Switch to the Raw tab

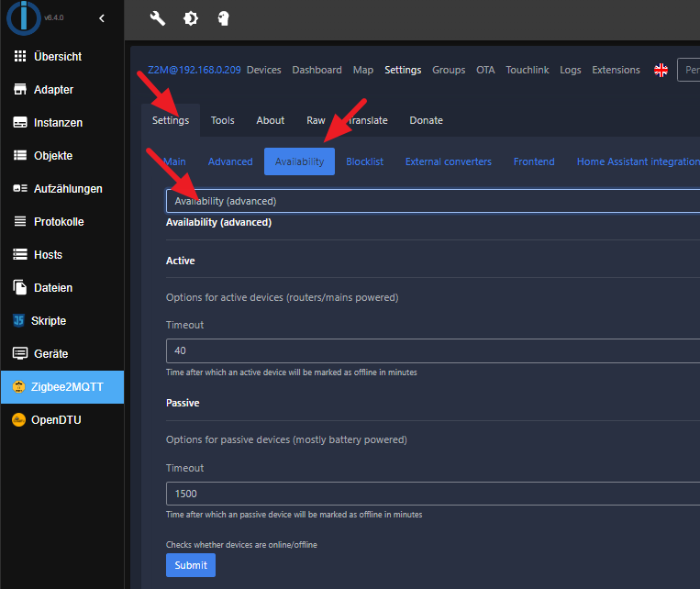tap(316, 120)
